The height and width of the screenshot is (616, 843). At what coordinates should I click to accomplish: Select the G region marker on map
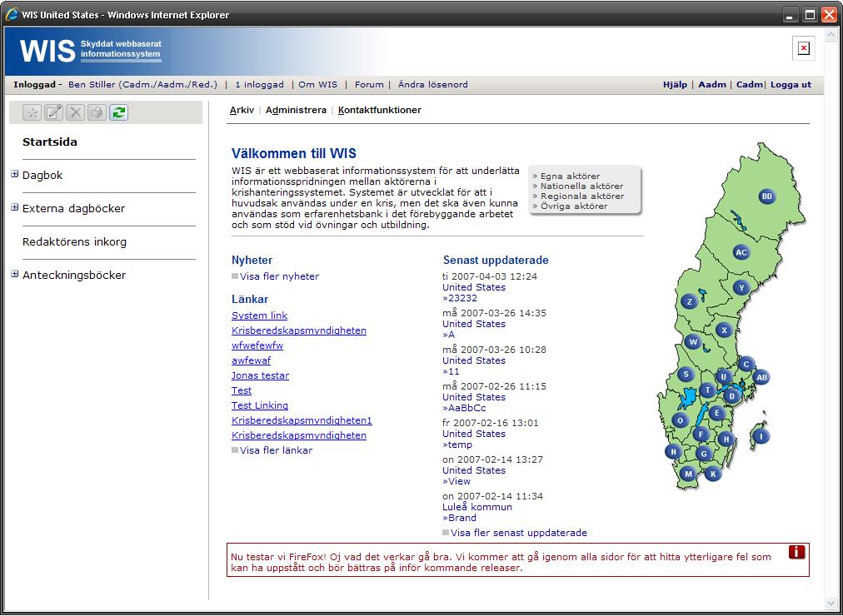click(704, 454)
